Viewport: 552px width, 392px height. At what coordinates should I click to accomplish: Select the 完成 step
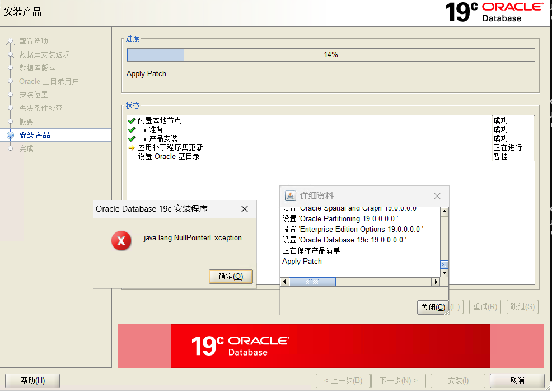click(x=26, y=148)
